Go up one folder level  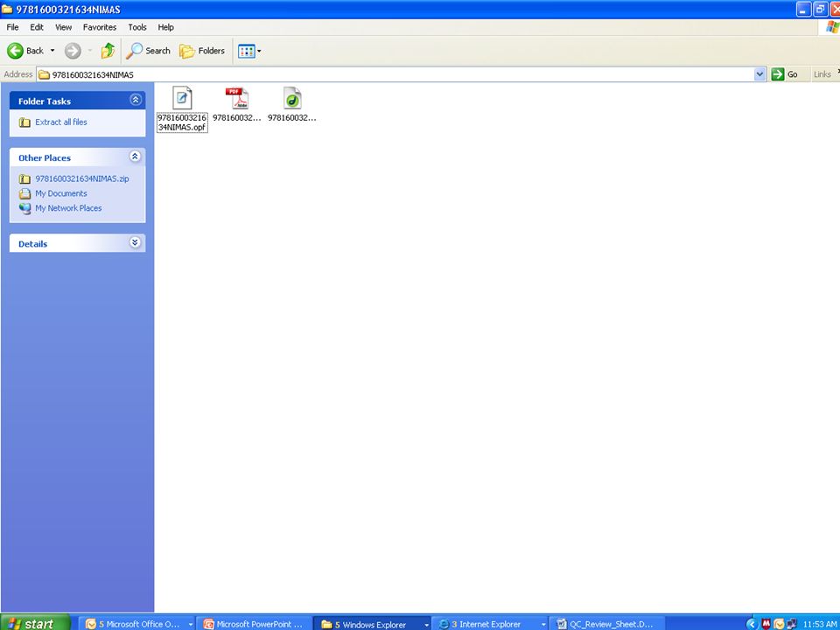(x=108, y=51)
